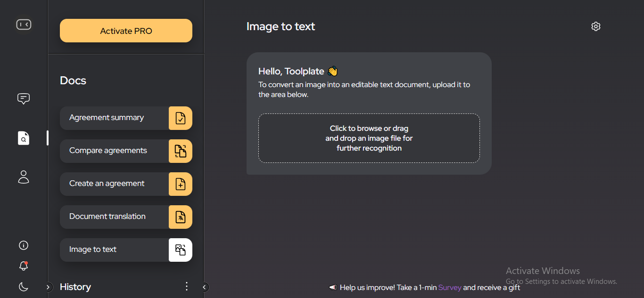Collapse Docs panel with chevron arrow

click(205, 287)
